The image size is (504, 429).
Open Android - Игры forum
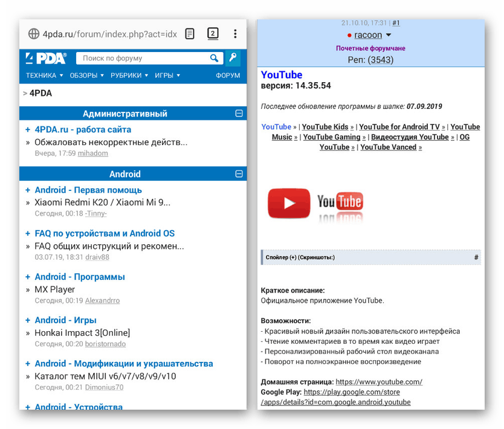pos(66,320)
